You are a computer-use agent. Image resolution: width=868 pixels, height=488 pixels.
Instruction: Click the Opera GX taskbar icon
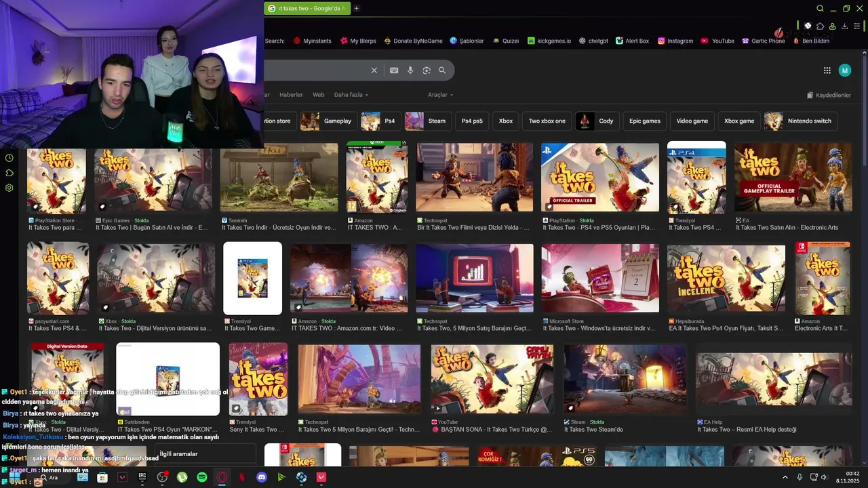point(222,477)
